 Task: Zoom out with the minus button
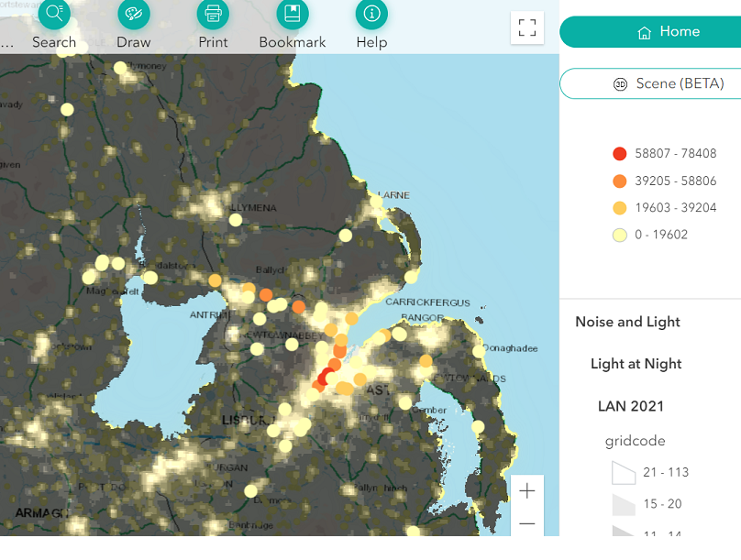(x=527, y=524)
